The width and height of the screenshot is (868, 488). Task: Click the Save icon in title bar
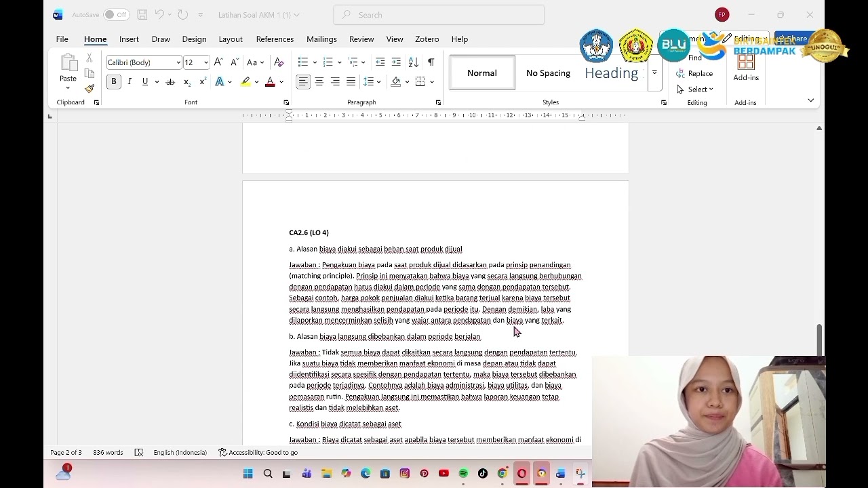tap(142, 14)
